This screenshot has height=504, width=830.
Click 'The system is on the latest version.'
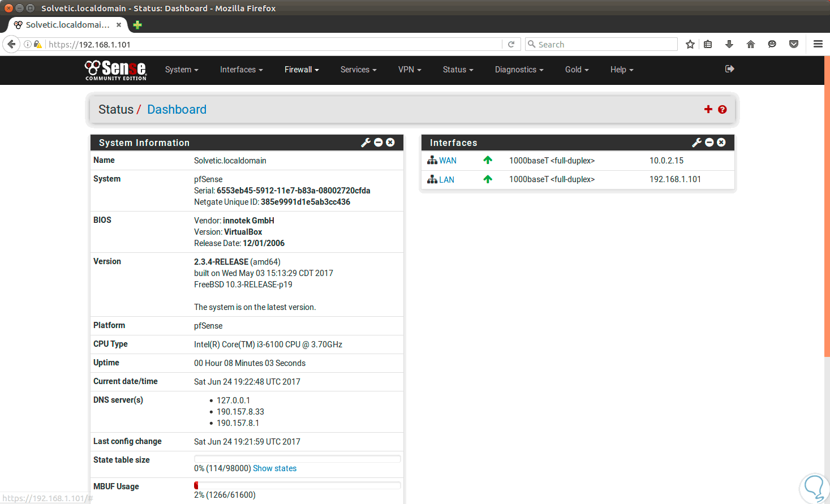pyautogui.click(x=255, y=307)
